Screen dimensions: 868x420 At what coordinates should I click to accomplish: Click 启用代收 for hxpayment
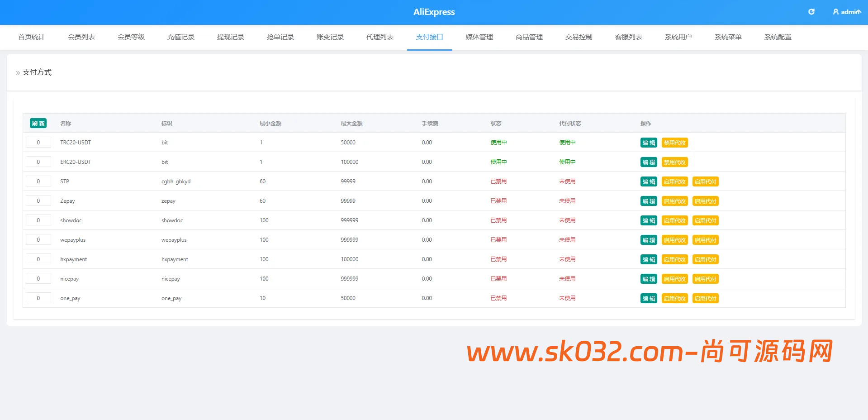[x=675, y=259]
